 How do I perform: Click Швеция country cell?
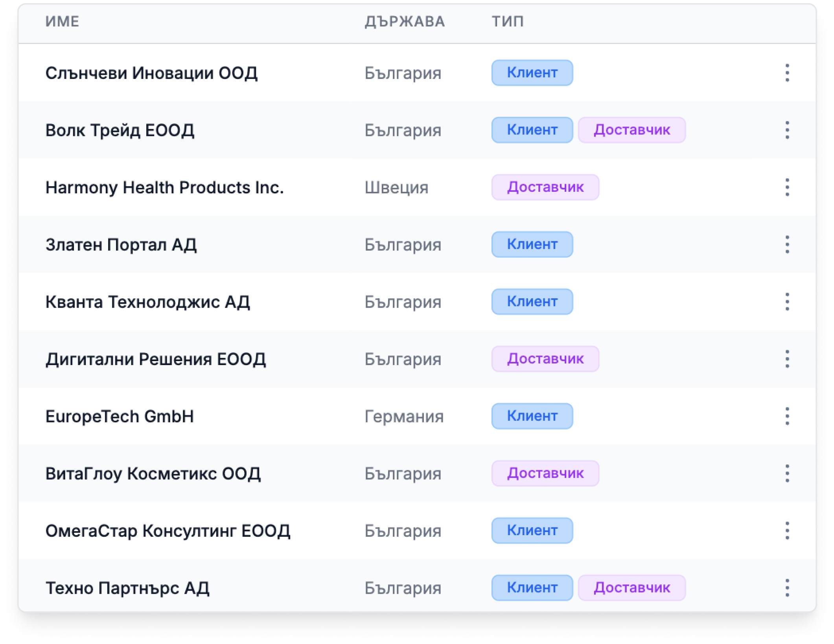click(x=396, y=188)
